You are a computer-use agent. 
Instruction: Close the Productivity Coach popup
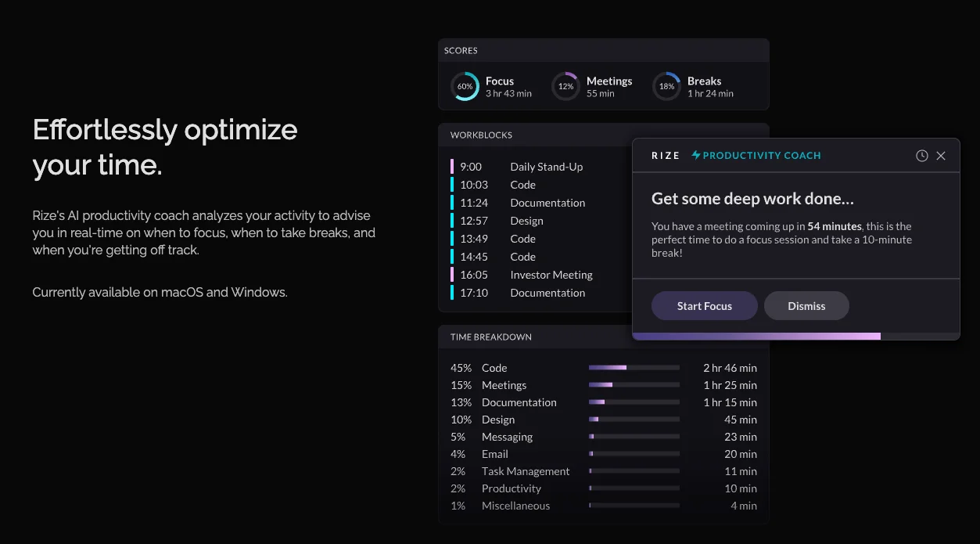tap(941, 155)
